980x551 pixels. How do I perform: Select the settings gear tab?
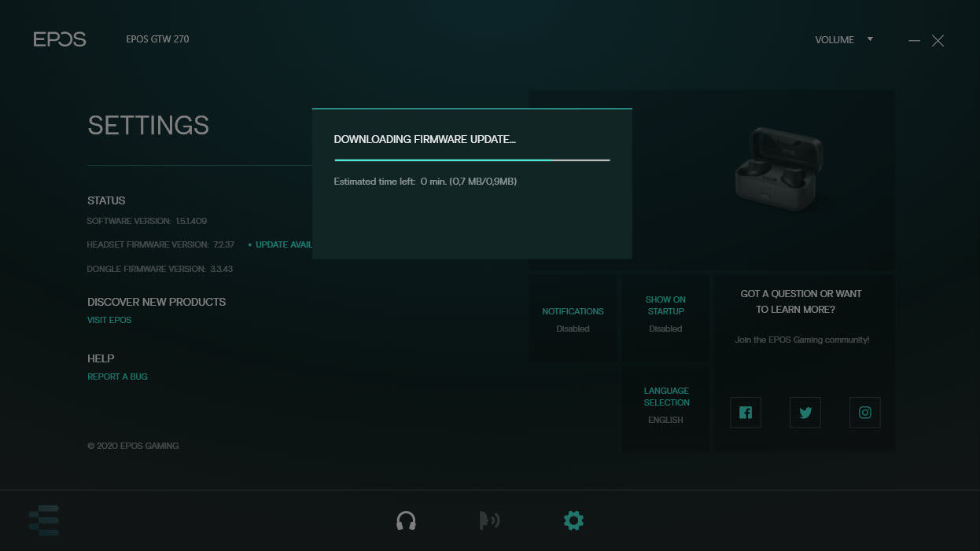point(574,520)
